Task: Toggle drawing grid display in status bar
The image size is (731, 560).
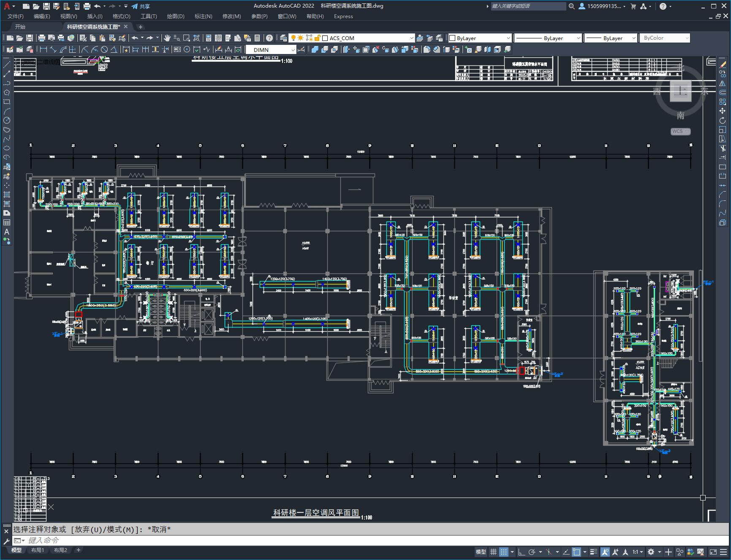Action: [x=493, y=552]
